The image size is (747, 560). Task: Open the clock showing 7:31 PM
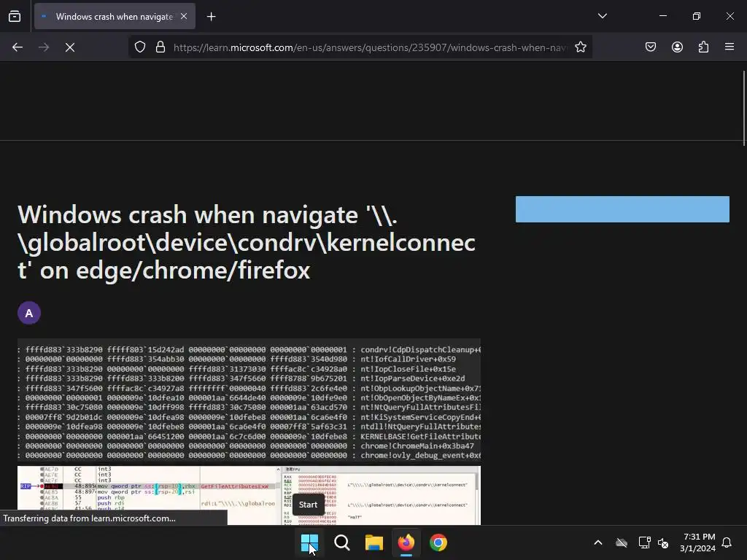698,542
